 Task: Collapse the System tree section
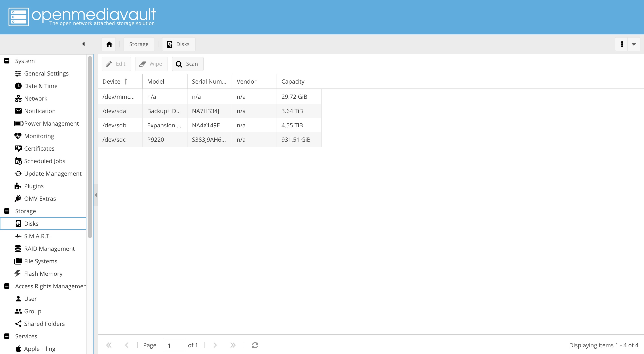7,61
